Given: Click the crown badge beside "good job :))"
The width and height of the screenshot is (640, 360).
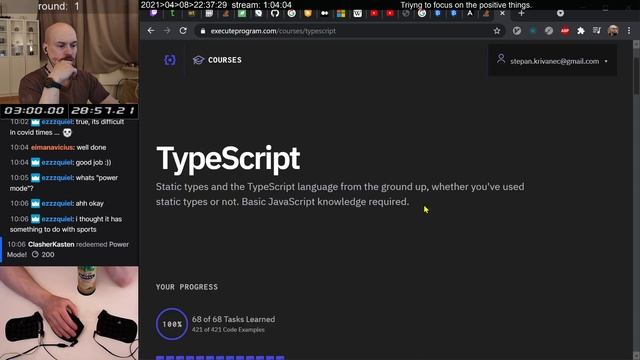Looking at the screenshot, I should click(x=36, y=162).
